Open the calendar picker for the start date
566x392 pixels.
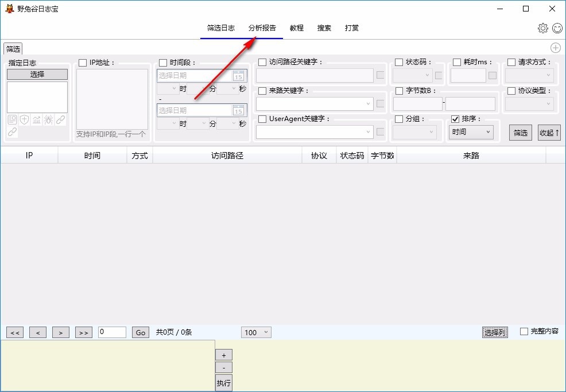coord(238,76)
